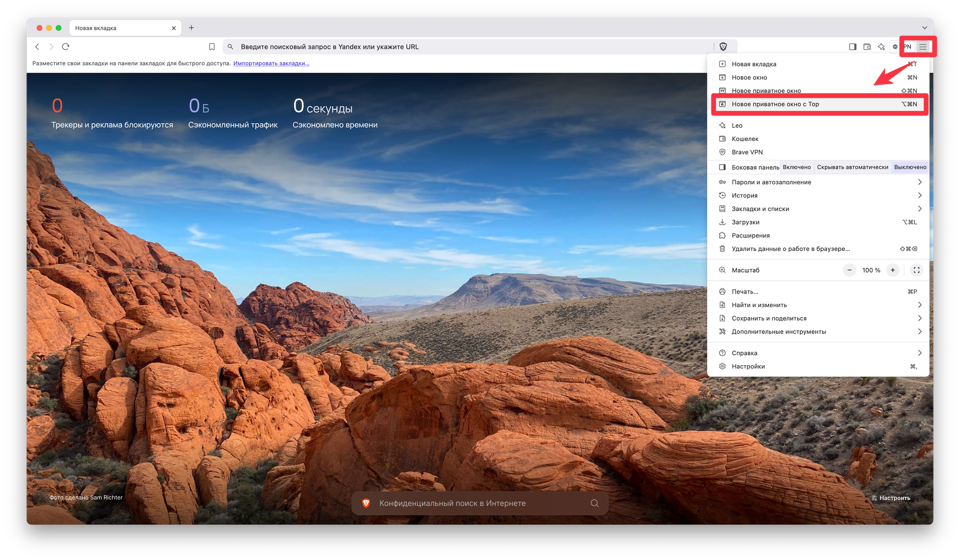Screen dimensions: 960x560
Task: Click the search magnifier in bottom search box
Action: pos(594,503)
